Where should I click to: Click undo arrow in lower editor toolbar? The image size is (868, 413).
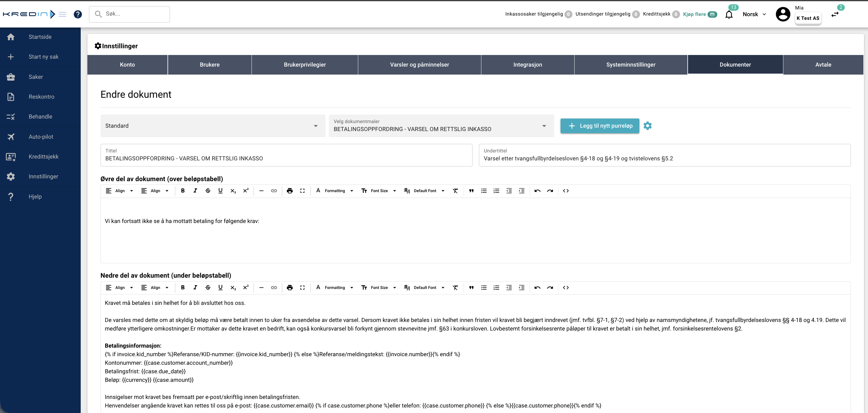(x=537, y=287)
